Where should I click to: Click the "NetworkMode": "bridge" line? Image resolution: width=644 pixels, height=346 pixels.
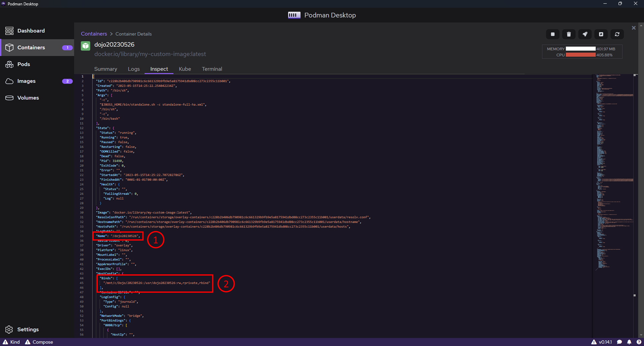(x=121, y=316)
